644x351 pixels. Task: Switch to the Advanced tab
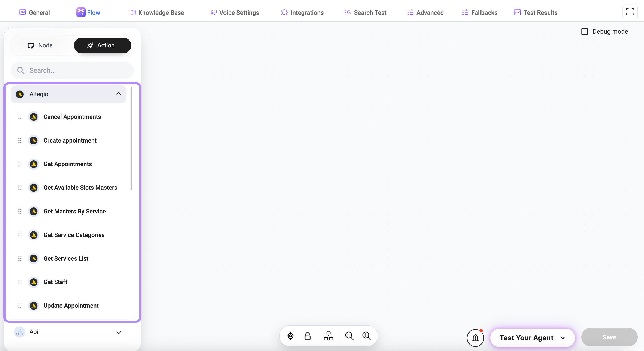[x=425, y=12]
